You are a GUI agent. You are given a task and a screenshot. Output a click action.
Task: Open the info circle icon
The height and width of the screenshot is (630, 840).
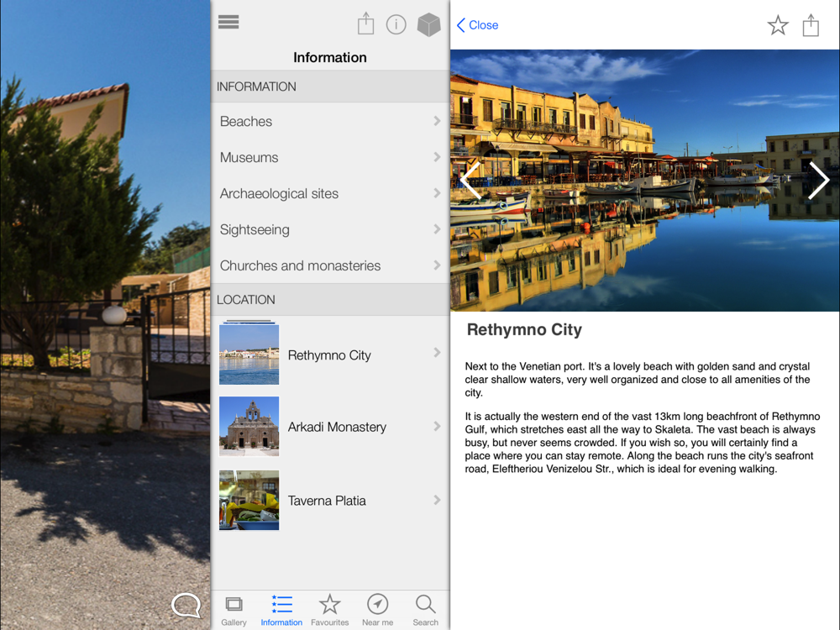pyautogui.click(x=396, y=24)
